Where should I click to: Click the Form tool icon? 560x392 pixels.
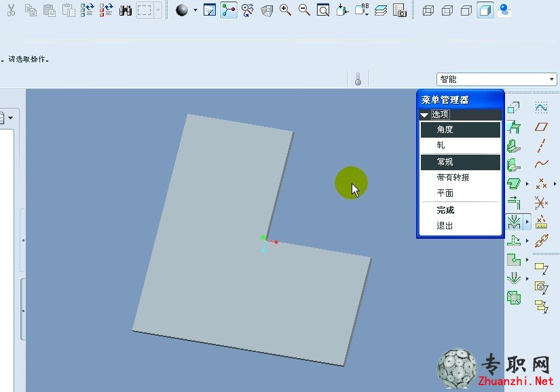[x=514, y=279]
